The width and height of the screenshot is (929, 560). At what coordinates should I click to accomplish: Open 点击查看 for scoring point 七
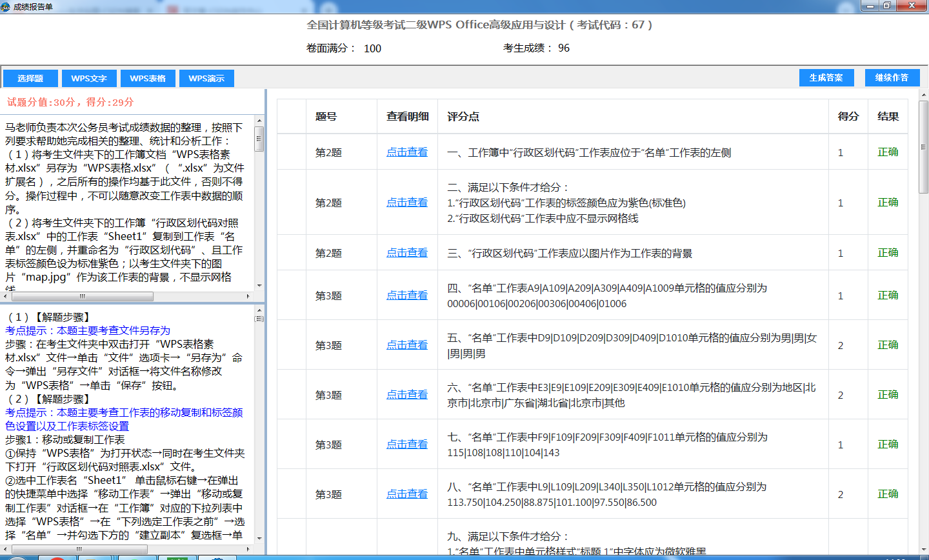(407, 445)
